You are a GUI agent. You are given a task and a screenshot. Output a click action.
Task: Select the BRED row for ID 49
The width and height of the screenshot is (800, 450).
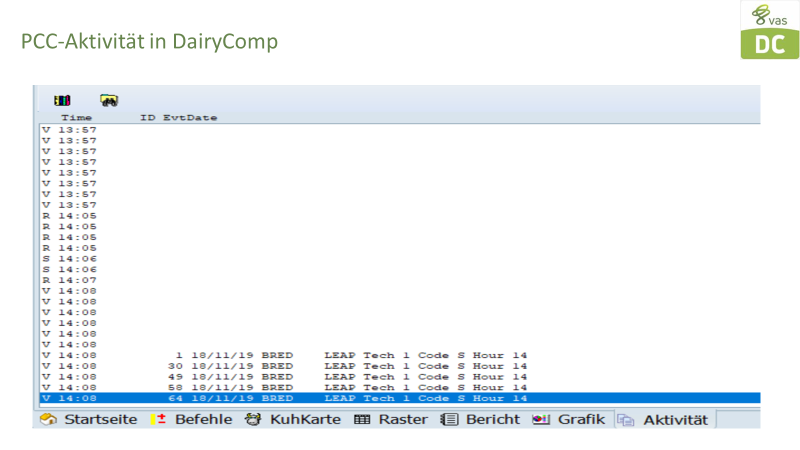coord(300,377)
